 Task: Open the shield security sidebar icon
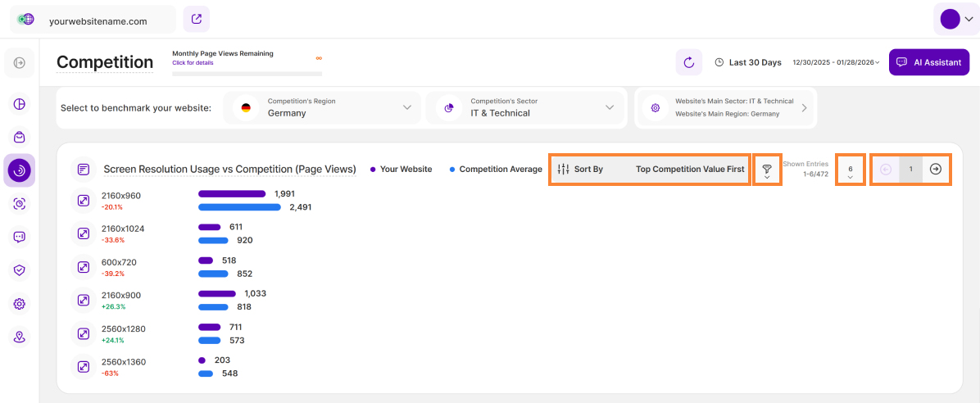click(20, 269)
